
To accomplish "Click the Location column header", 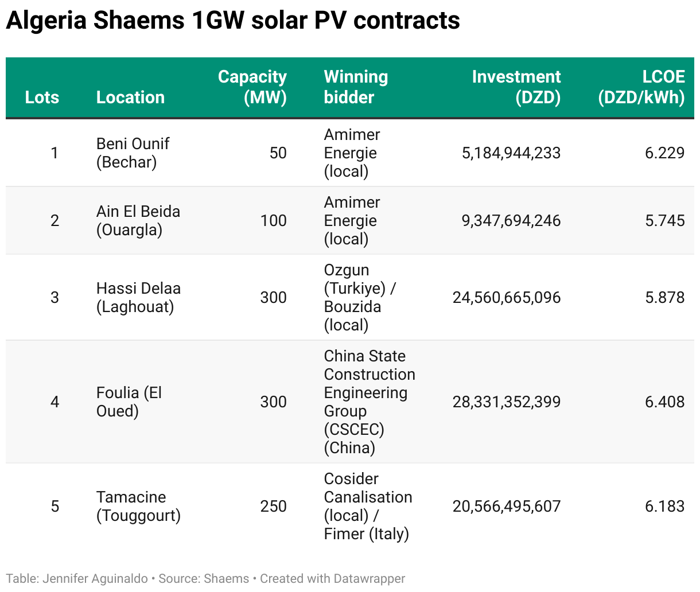I will point(130,97).
